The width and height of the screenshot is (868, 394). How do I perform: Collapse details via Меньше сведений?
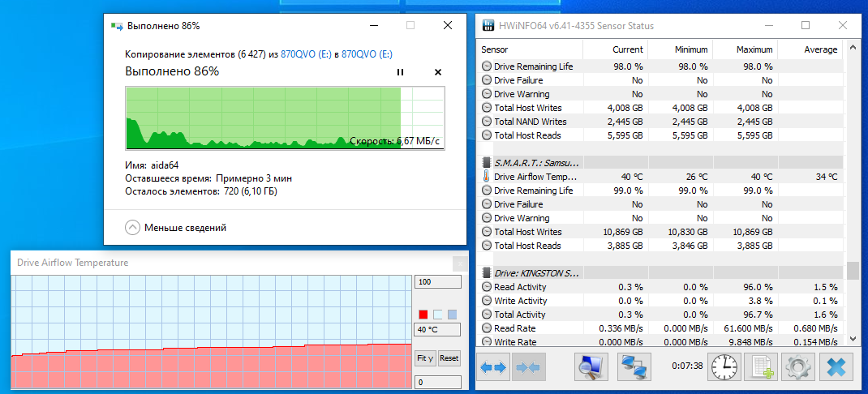pos(176,228)
